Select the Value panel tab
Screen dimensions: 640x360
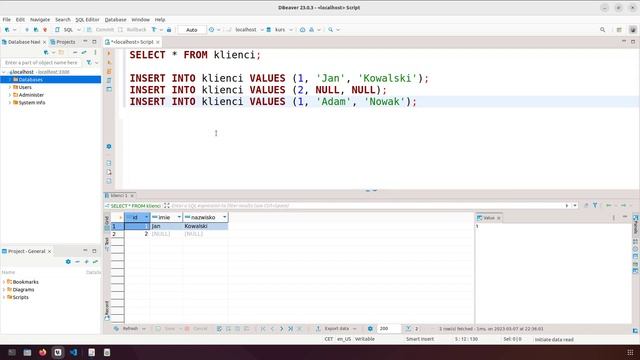[x=489, y=218]
